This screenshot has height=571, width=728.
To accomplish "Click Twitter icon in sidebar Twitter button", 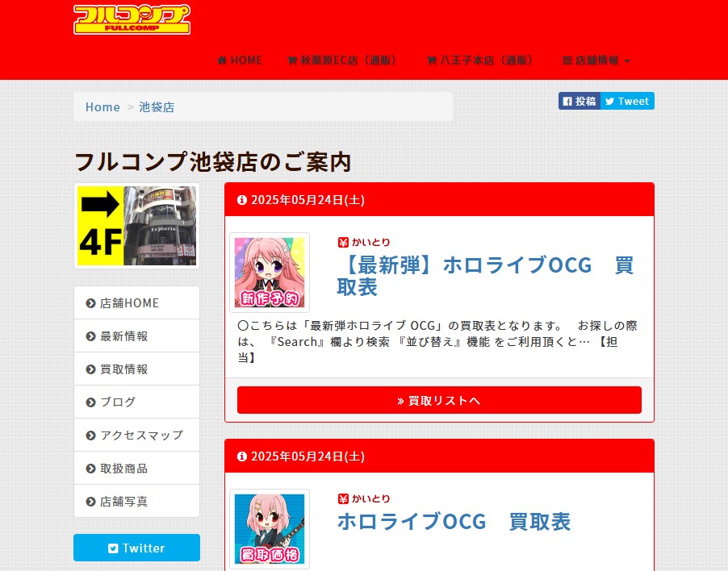I will (x=113, y=548).
